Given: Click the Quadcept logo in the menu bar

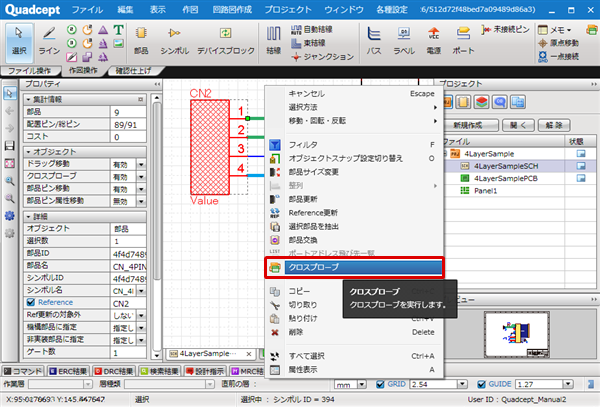Looking at the screenshot, I should (x=33, y=10).
